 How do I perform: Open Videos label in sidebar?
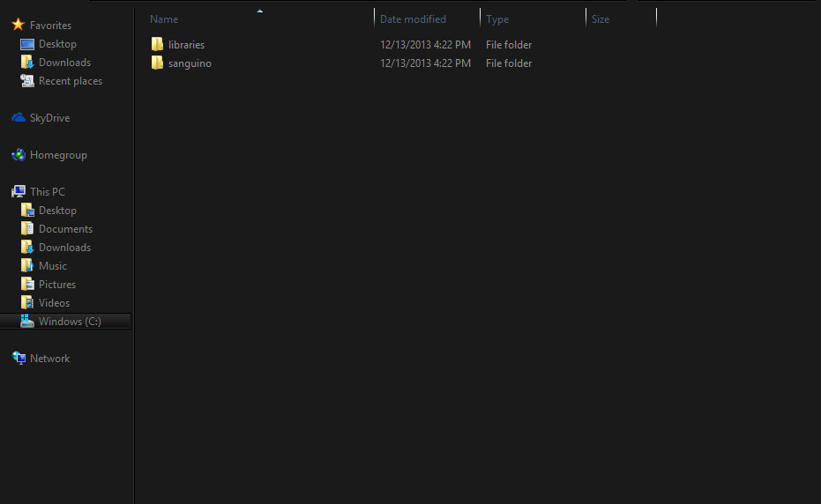(x=54, y=303)
